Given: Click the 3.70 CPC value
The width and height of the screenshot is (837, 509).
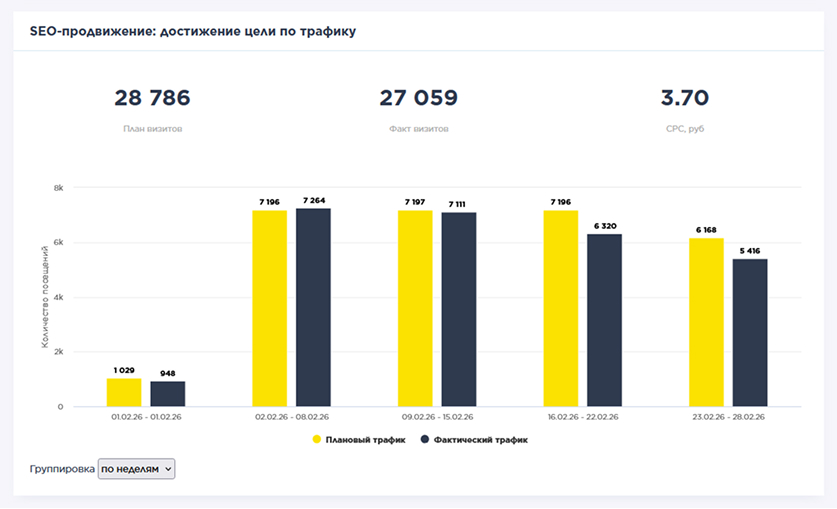Looking at the screenshot, I should pos(685,98).
